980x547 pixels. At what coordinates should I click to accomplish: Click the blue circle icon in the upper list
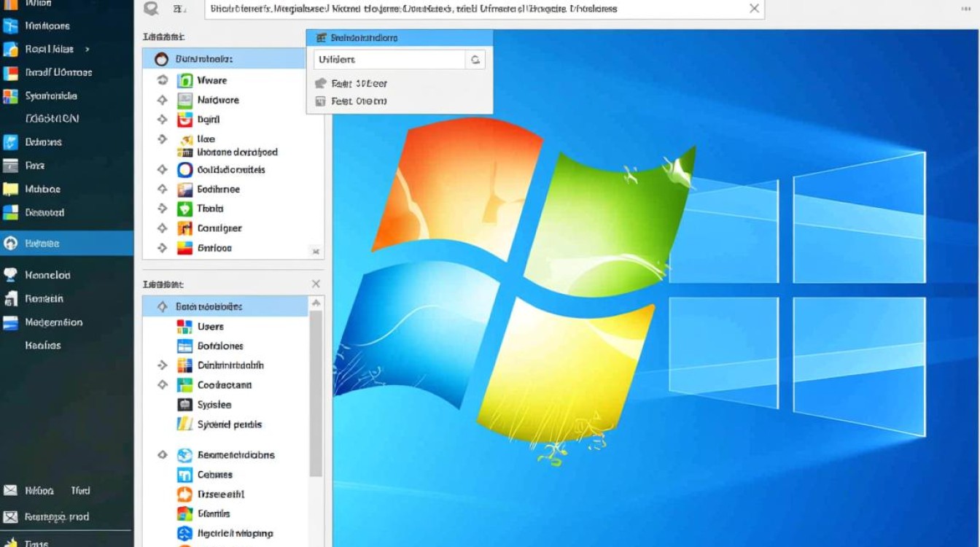(x=185, y=170)
